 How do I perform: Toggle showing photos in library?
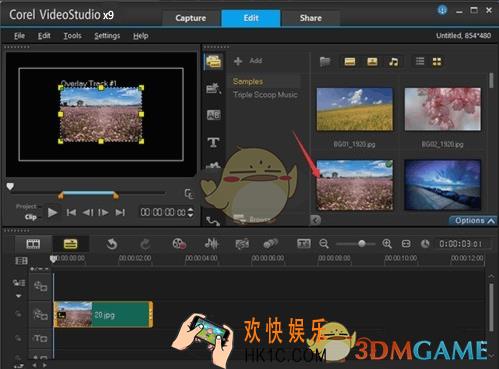click(372, 62)
